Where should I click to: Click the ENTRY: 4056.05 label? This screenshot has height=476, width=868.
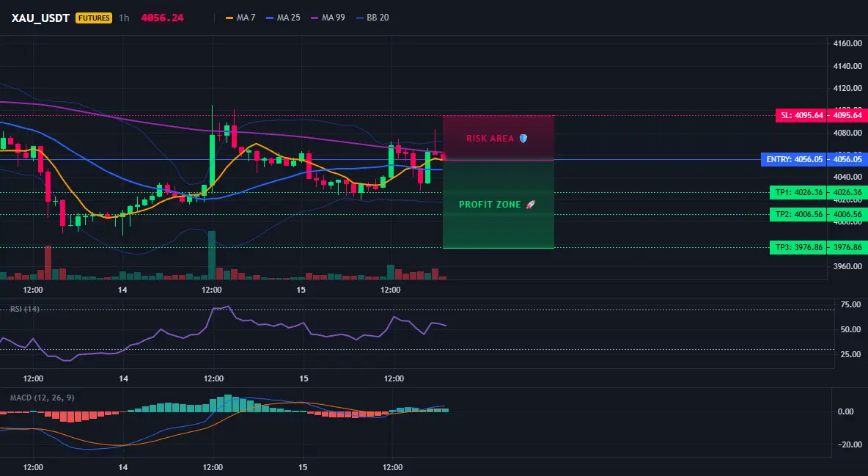tap(794, 160)
